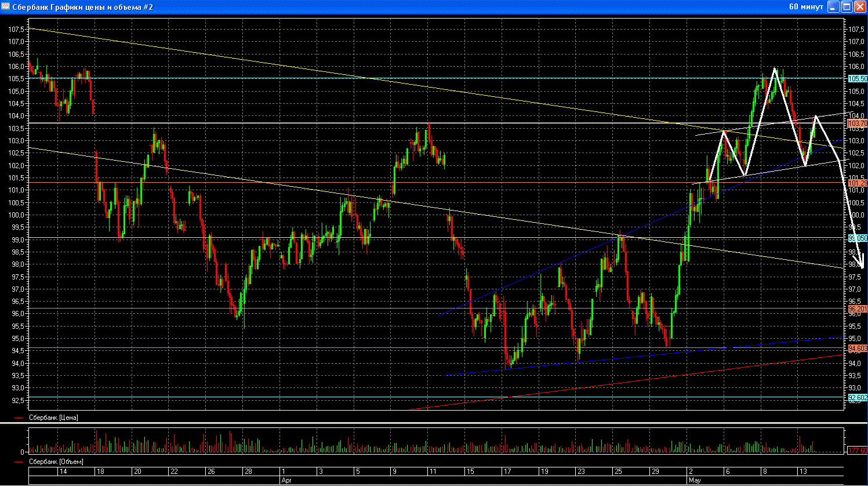
Task: Select the orange 103.70 price level tag
Action: 857,124
